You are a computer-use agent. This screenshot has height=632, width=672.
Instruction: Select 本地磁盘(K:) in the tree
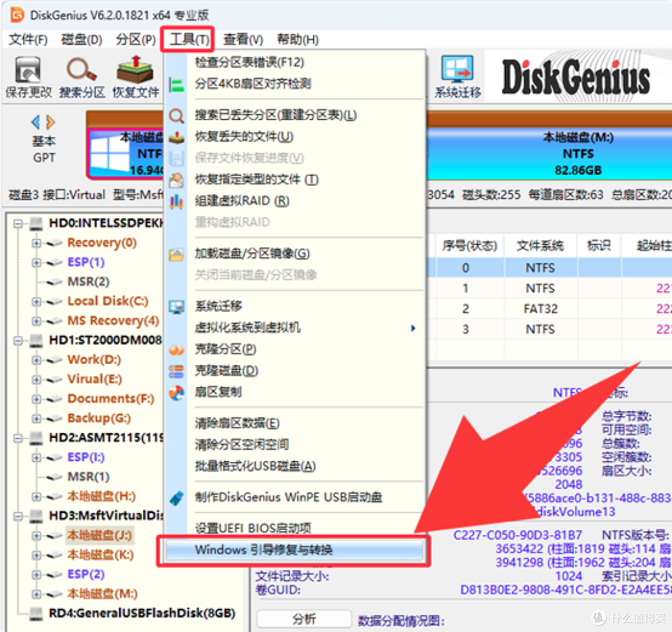click(x=100, y=555)
